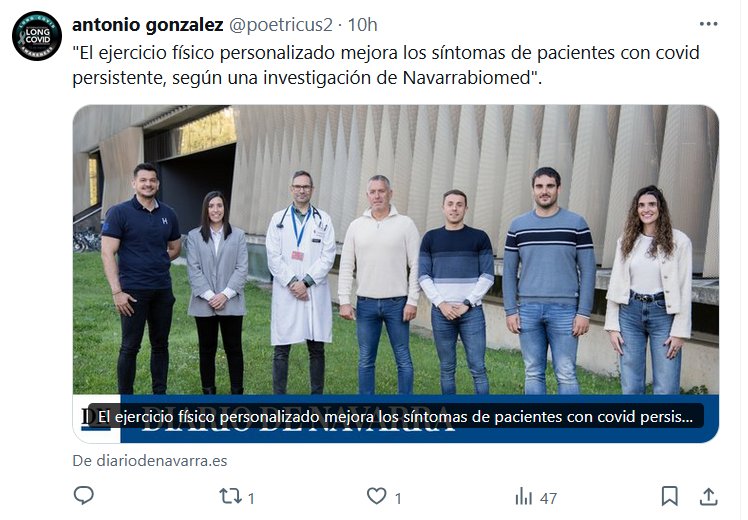This screenshot has width=748, height=520.
Task: Share the post with upload arrow icon
Action: [x=708, y=496]
